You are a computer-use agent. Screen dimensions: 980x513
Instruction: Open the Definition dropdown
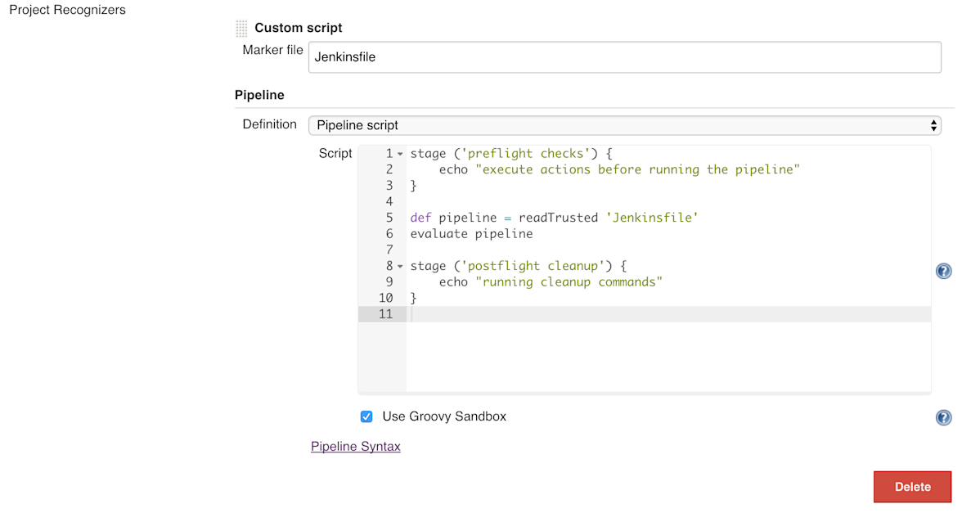tap(933, 125)
